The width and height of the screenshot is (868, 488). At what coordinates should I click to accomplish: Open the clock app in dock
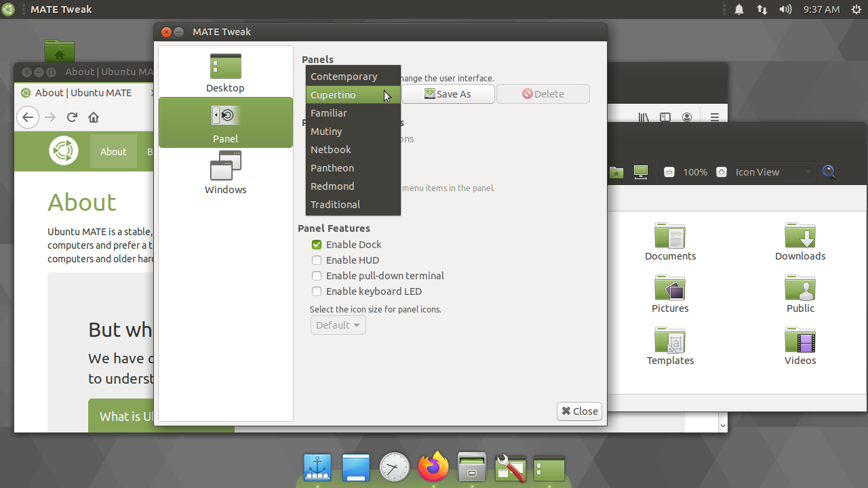395,468
